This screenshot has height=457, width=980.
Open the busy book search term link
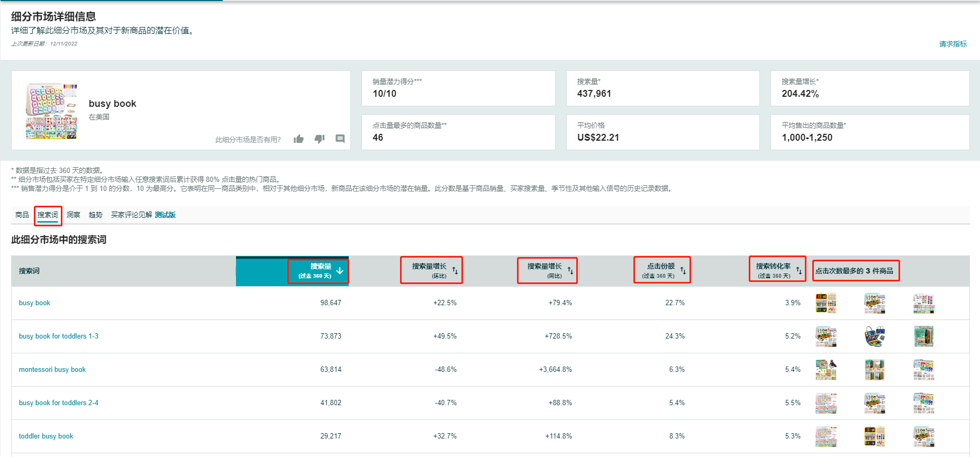34,303
